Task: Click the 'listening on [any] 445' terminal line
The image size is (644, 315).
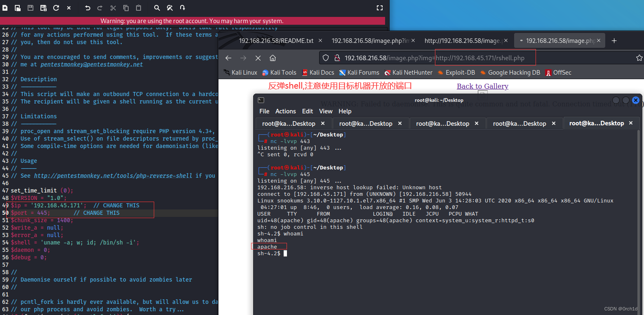Action: [x=299, y=181]
